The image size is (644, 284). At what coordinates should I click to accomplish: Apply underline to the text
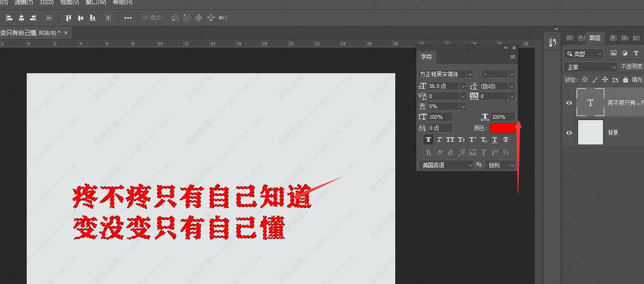coord(495,140)
